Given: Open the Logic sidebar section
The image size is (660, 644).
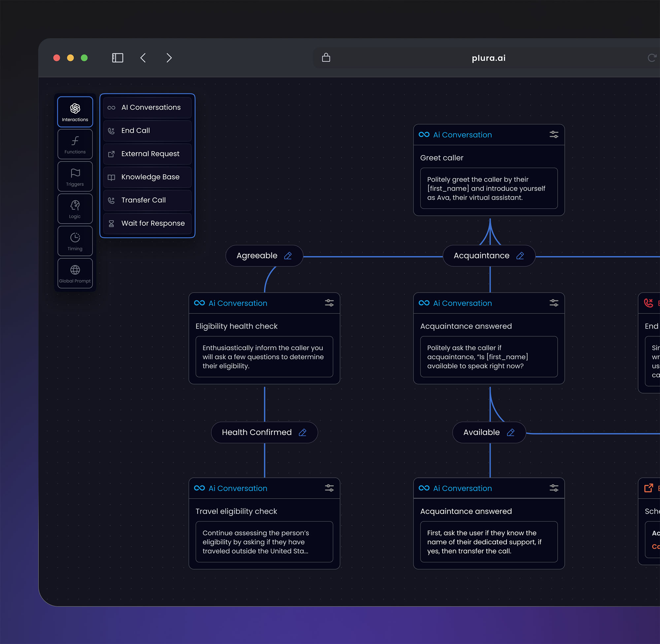Looking at the screenshot, I should pos(75,209).
